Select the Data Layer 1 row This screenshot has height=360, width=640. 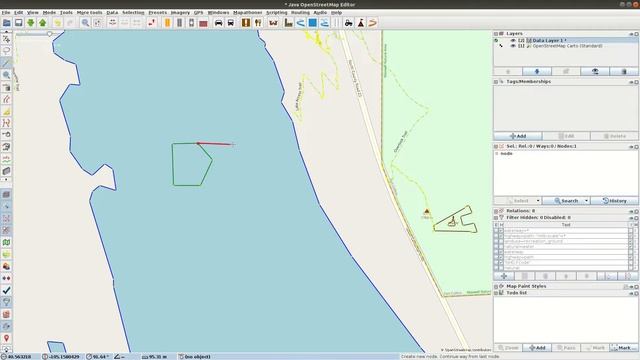[566, 40]
